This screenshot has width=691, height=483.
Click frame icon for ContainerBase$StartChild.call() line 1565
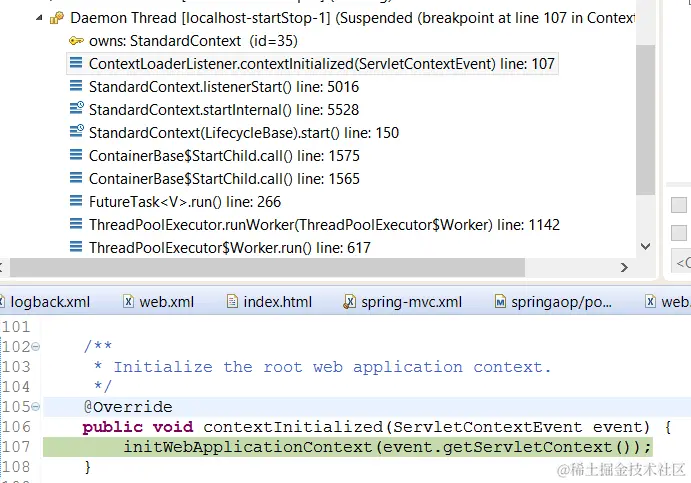pyautogui.click(x=76, y=178)
